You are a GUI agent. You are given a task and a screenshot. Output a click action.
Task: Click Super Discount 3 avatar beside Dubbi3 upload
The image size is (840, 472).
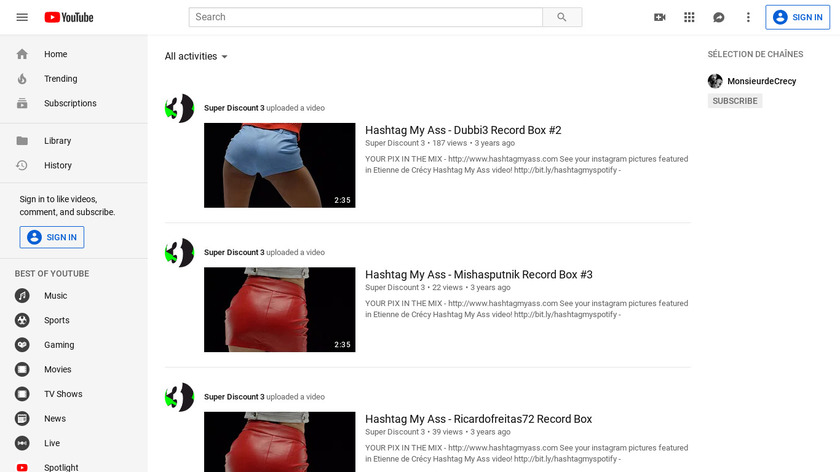coord(179,108)
